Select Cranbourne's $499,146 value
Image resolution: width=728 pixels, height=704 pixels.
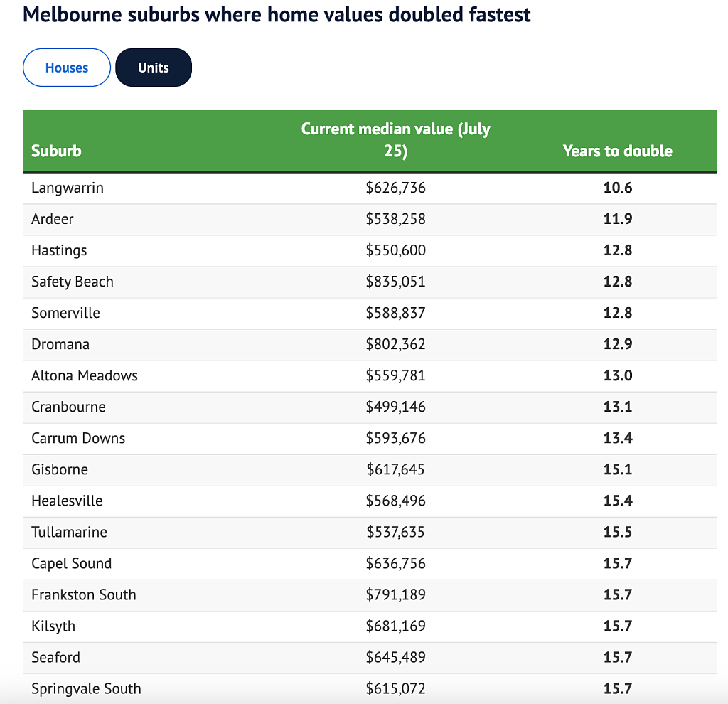[395, 407]
